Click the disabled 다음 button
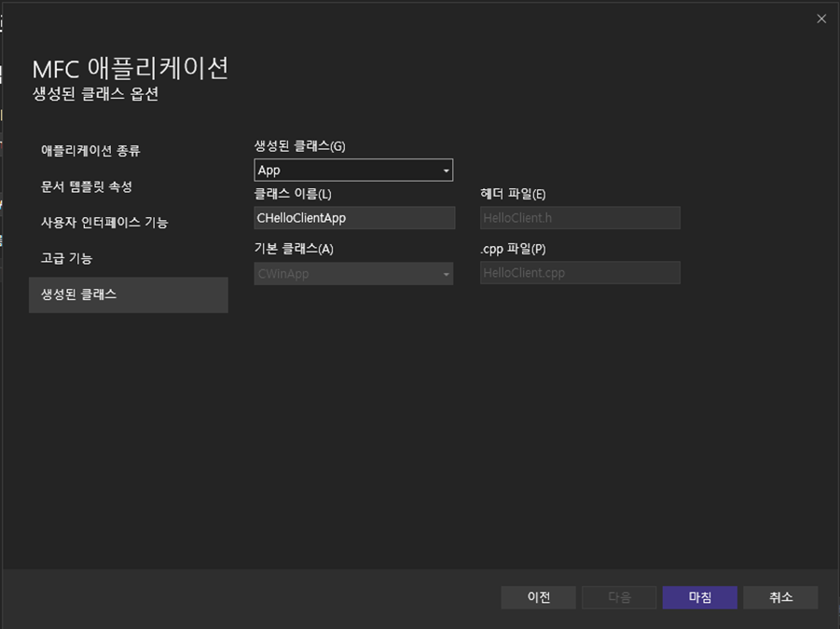This screenshot has width=840, height=629. pos(619,597)
